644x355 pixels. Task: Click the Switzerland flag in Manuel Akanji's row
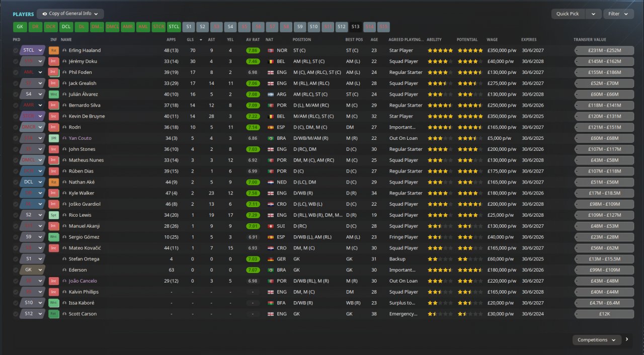pos(271,226)
